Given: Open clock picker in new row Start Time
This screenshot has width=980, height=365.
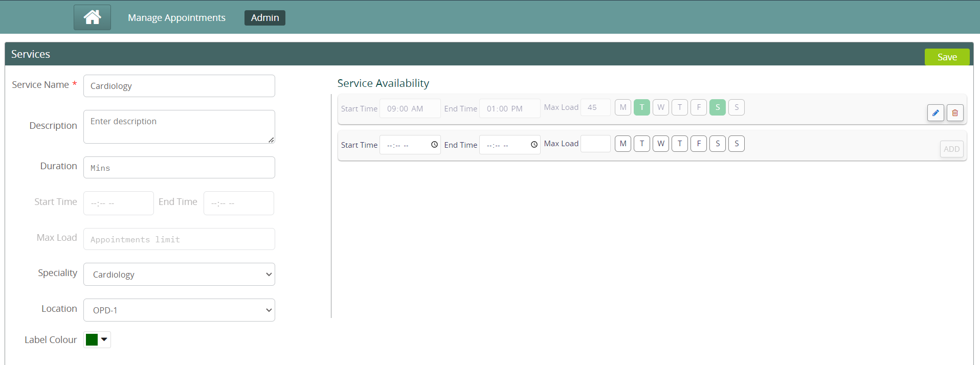Looking at the screenshot, I should pos(434,145).
